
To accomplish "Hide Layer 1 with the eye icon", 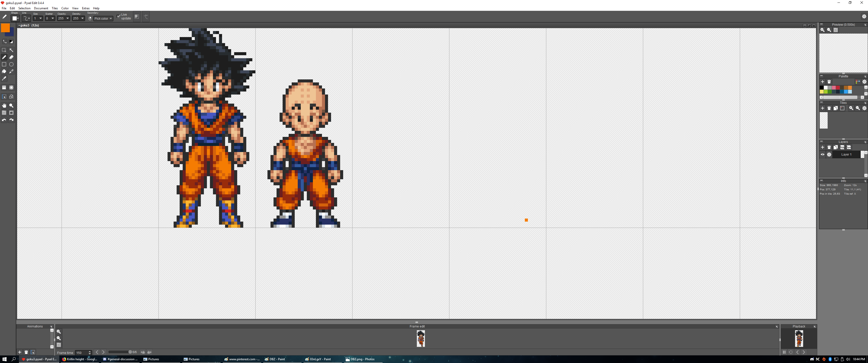I will point(823,155).
